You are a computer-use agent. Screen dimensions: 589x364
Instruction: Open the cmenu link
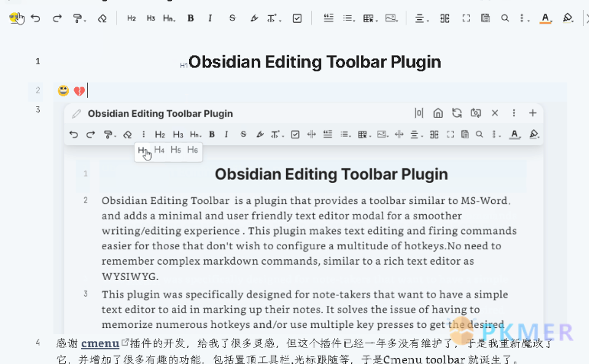tap(100, 343)
